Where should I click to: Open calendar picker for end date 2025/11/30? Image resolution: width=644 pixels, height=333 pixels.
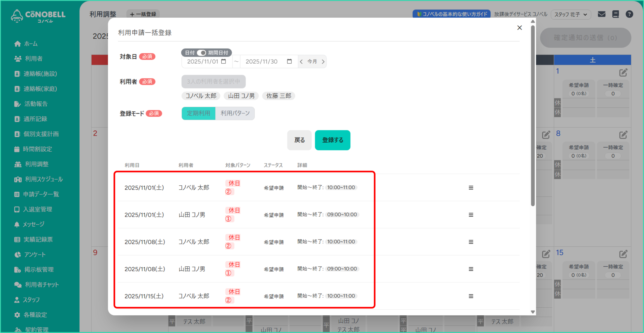pos(289,61)
